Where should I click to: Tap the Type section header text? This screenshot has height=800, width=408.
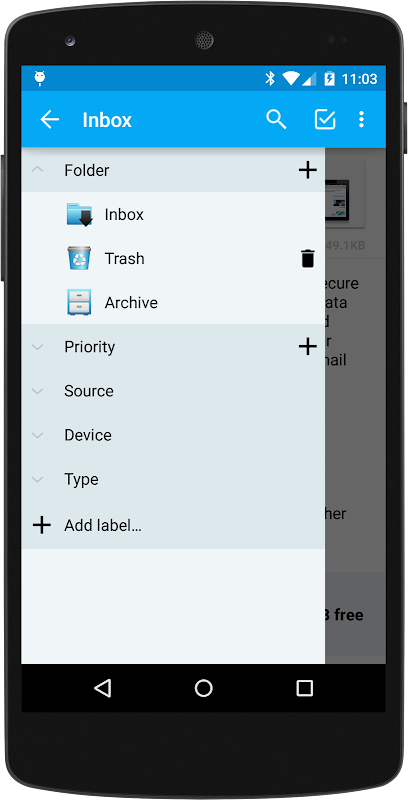[81, 480]
